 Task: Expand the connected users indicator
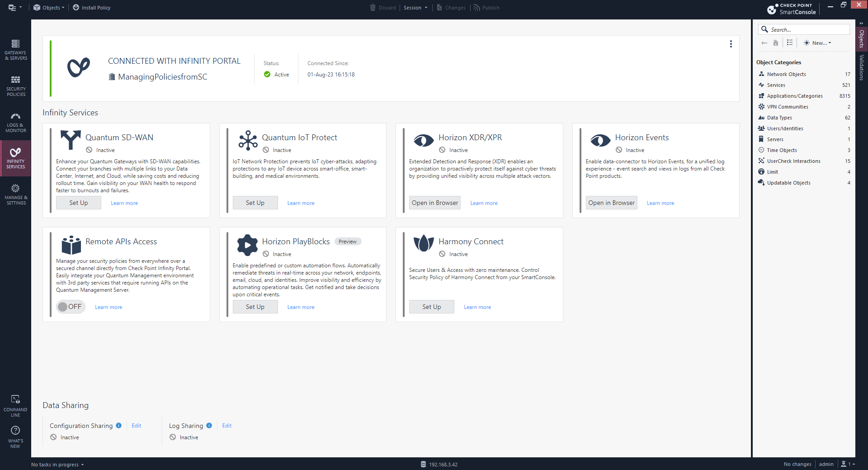point(848,464)
